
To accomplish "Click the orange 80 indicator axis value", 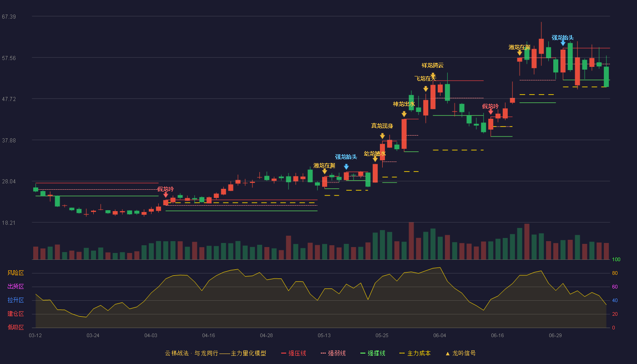I will pos(615,273).
